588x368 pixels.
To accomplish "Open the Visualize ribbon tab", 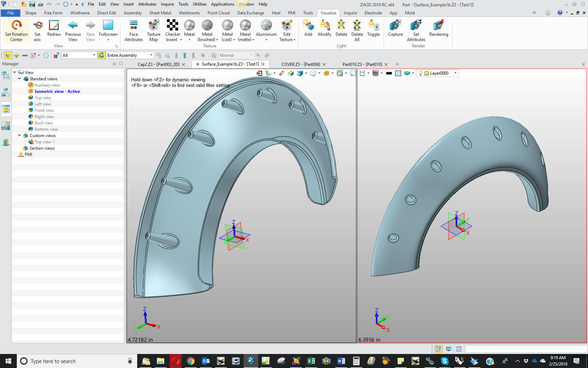I will [x=328, y=13].
